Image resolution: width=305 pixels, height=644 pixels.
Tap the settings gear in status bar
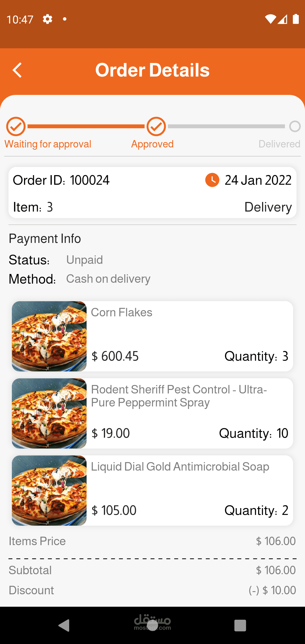coord(47,19)
